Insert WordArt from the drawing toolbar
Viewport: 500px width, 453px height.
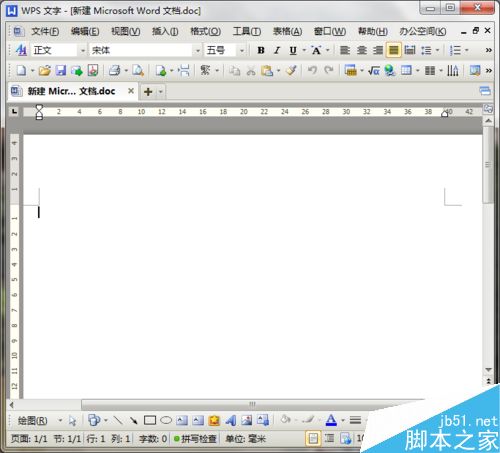tap(230, 420)
